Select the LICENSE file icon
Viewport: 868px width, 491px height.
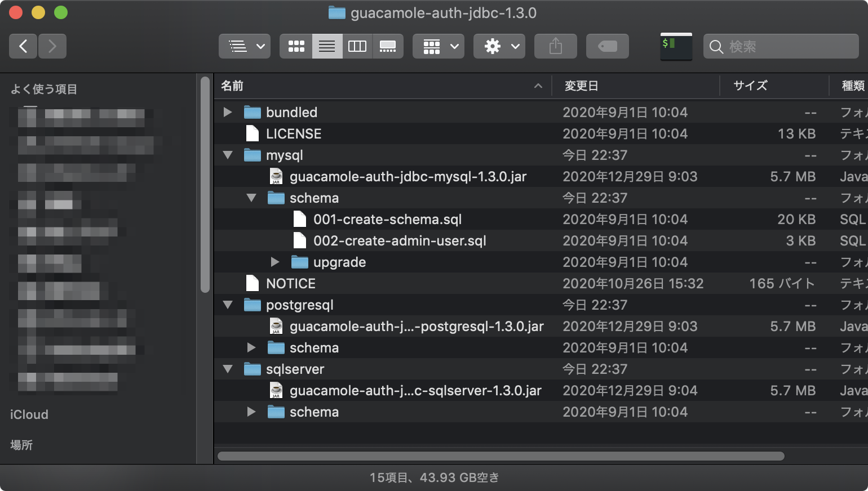(x=252, y=133)
